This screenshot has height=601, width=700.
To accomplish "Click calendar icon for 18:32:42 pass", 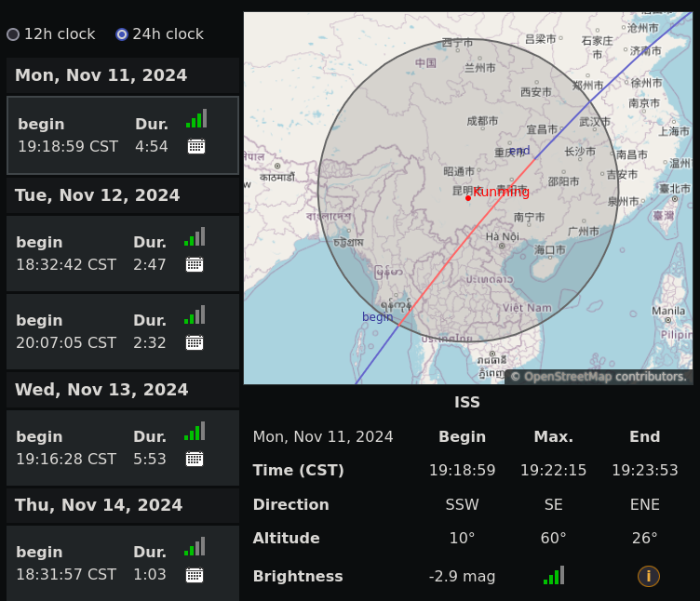I will (195, 264).
